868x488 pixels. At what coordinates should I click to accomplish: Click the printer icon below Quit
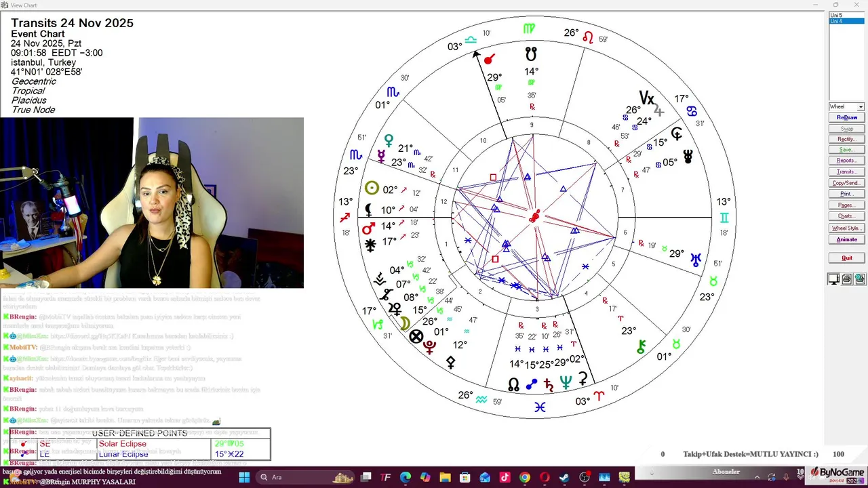coord(847,279)
